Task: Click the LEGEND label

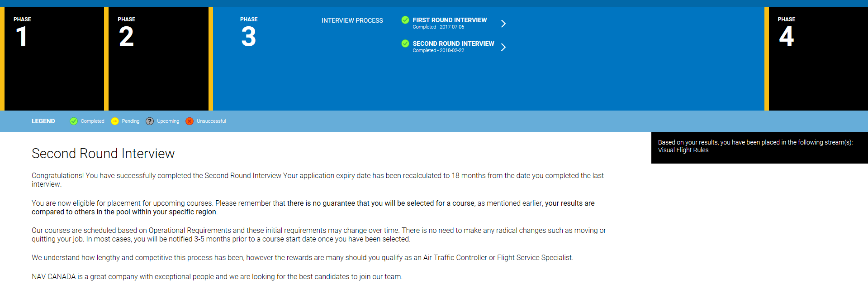Action: click(43, 121)
